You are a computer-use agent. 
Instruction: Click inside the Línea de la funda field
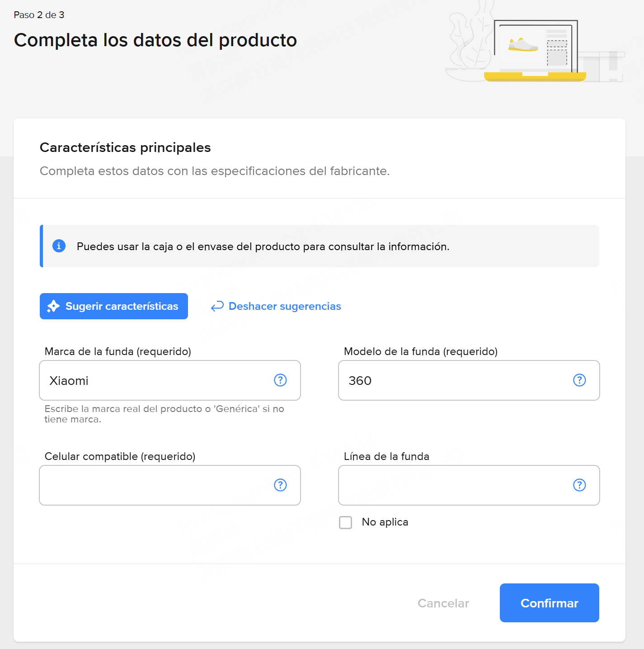(x=452, y=485)
